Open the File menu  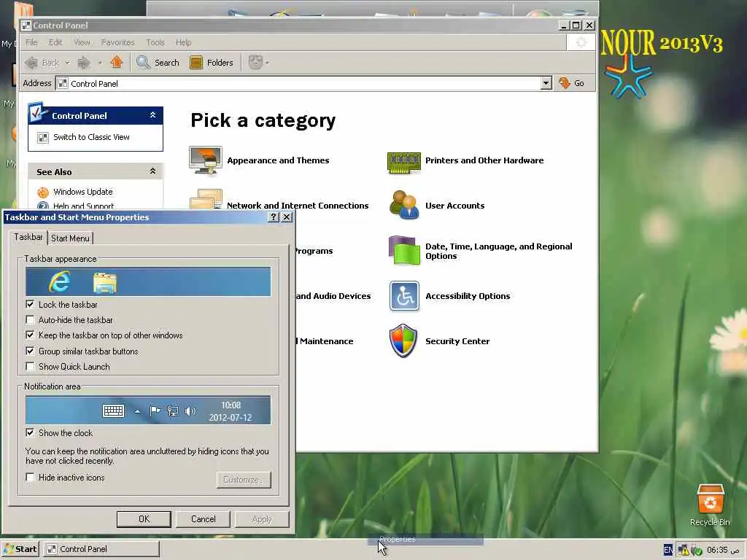click(31, 42)
